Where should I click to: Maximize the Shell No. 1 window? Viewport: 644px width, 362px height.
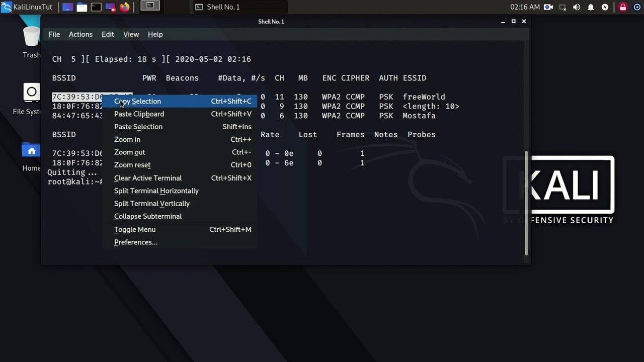click(513, 22)
